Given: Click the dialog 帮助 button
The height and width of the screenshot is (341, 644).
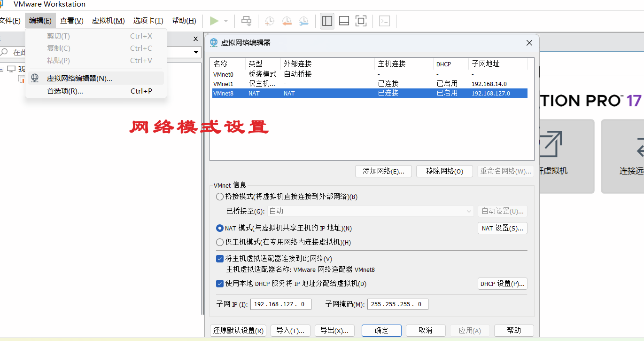Looking at the screenshot, I should 514,331.
